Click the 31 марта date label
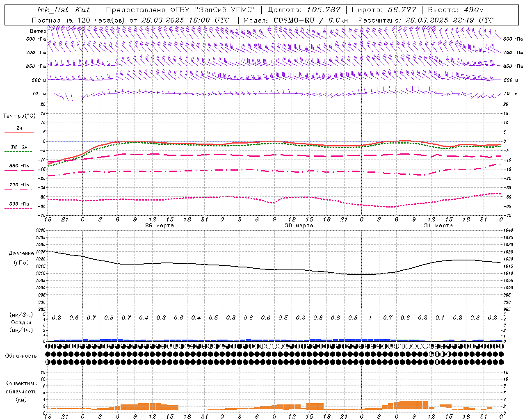The width and height of the screenshot is (525, 420). click(438, 226)
